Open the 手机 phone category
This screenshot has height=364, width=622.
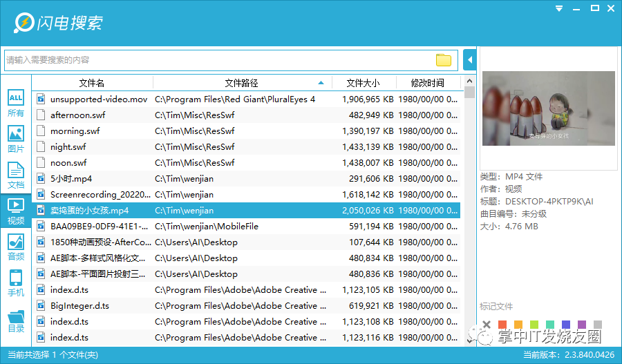pyautogui.click(x=16, y=283)
